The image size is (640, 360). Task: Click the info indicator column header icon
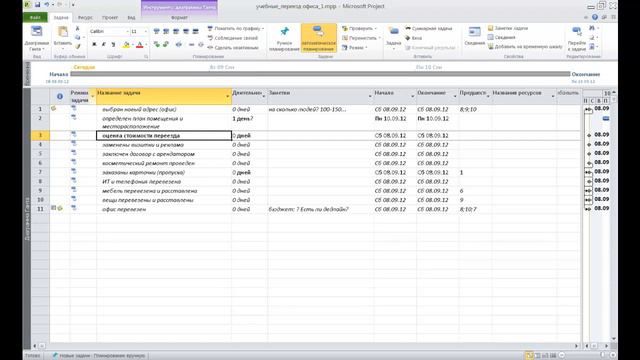[60, 96]
